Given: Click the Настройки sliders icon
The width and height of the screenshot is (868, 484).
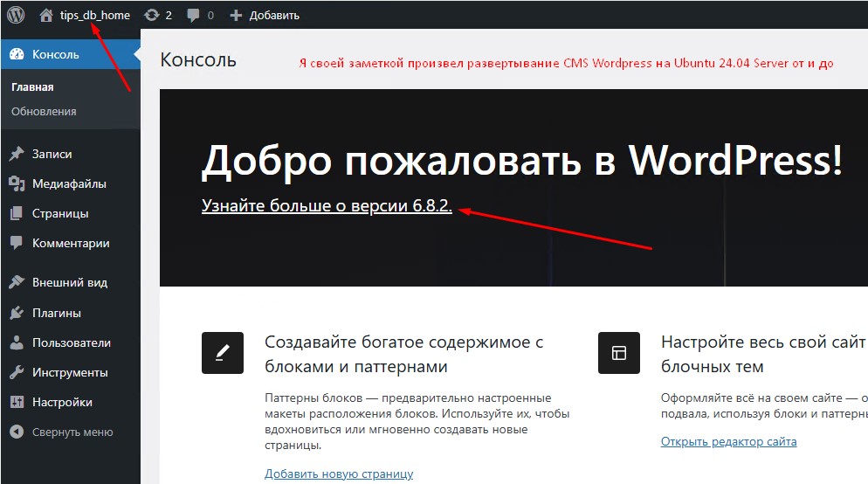Looking at the screenshot, I should (x=17, y=402).
